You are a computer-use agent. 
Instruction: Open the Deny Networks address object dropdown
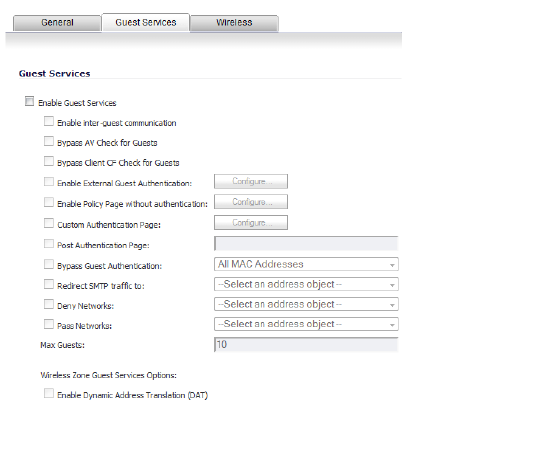click(306, 304)
